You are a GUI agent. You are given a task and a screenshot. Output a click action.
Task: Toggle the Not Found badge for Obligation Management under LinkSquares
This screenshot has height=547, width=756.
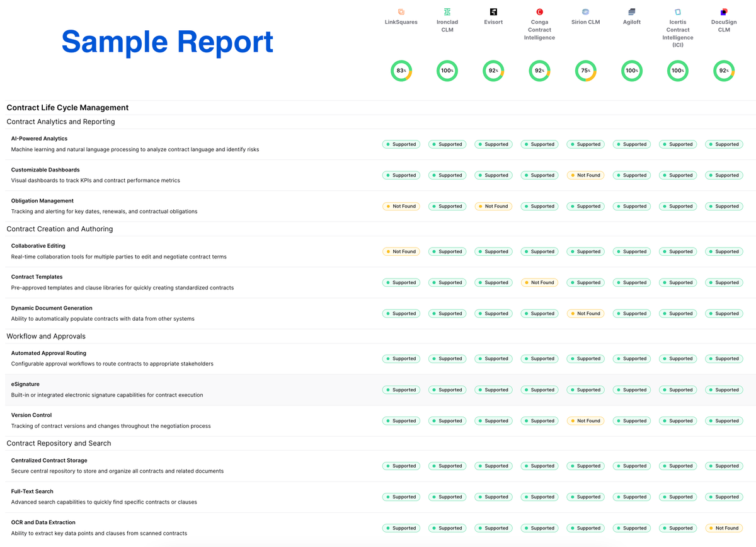click(x=401, y=206)
